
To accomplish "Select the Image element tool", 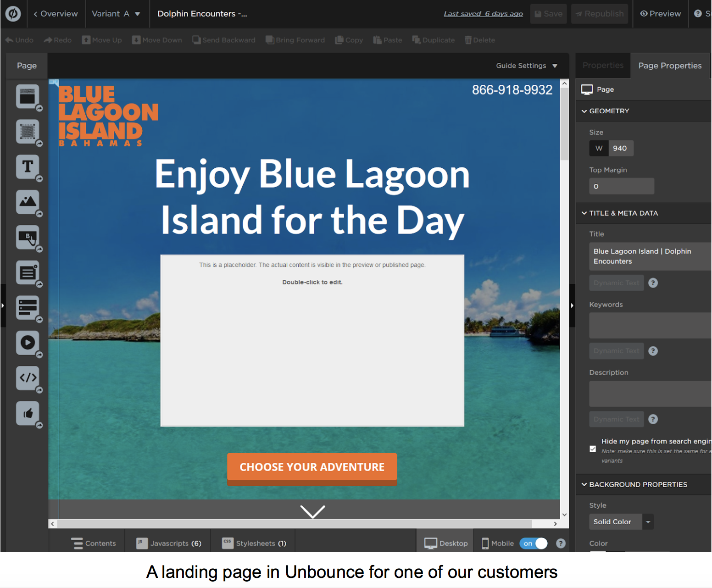I will (28, 202).
